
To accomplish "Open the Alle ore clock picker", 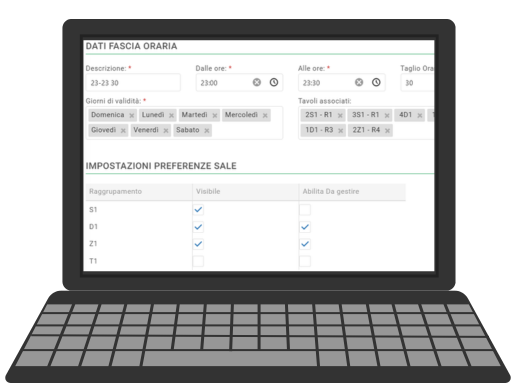I will [x=376, y=82].
